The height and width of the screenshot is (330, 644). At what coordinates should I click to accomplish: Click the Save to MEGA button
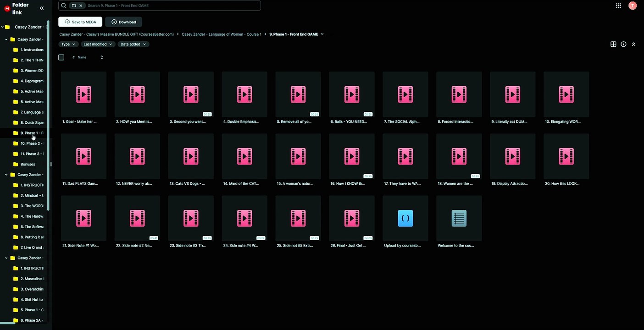80,22
